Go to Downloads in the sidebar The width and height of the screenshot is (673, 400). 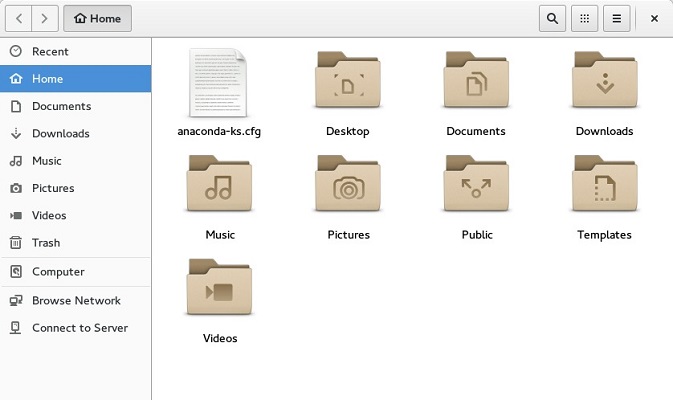[x=60, y=133]
